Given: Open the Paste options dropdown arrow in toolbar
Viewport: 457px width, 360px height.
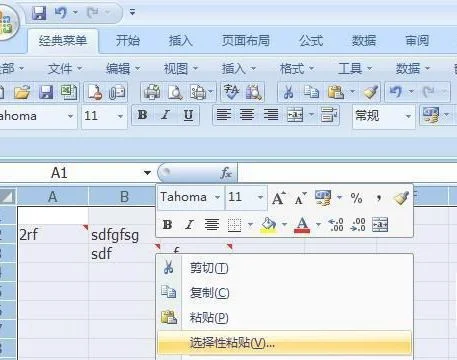Looking at the screenshot, I should 352,91.
